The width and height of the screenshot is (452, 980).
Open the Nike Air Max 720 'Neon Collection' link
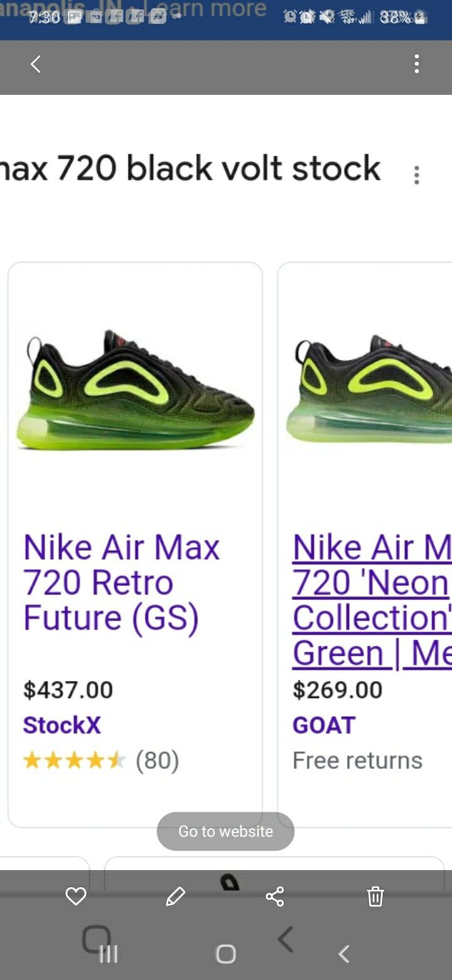pyautogui.click(x=372, y=600)
